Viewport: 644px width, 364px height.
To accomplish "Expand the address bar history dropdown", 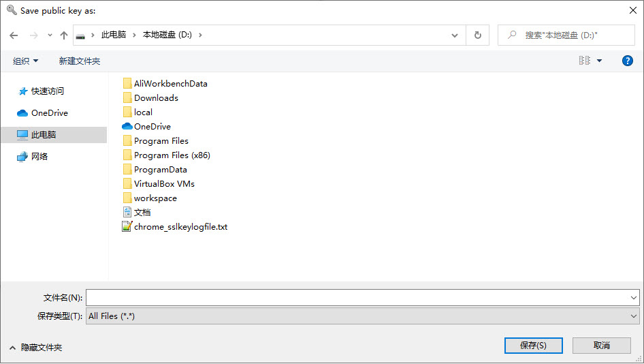I will [455, 35].
